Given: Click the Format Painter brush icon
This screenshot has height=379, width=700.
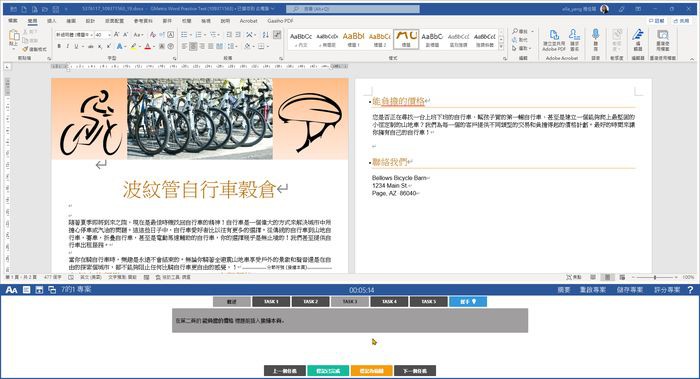Looking at the screenshot, I should [25, 49].
